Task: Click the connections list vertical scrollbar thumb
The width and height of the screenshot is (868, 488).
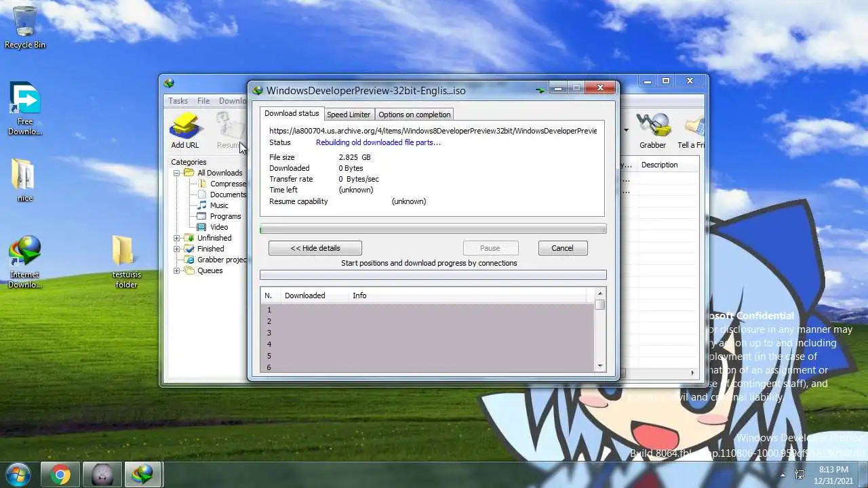Action: (599, 304)
